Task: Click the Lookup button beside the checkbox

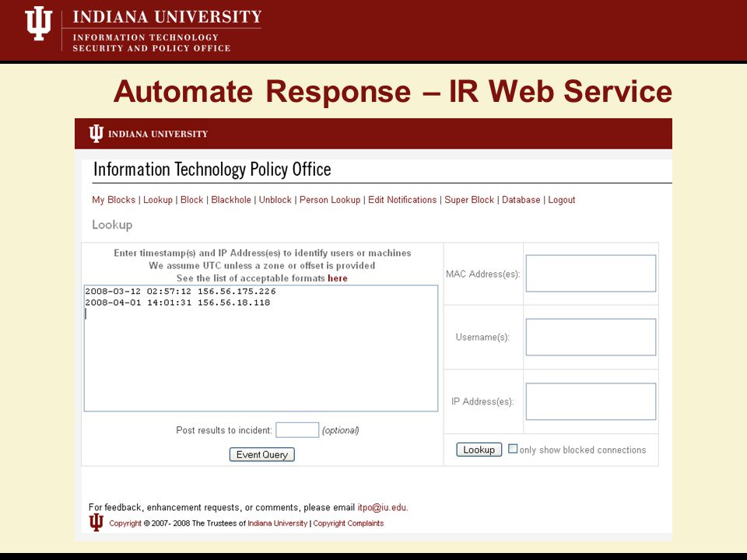Action: [x=479, y=450]
